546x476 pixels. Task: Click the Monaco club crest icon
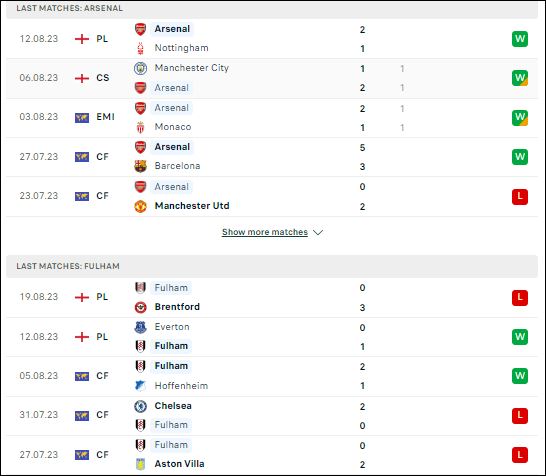coord(140,127)
